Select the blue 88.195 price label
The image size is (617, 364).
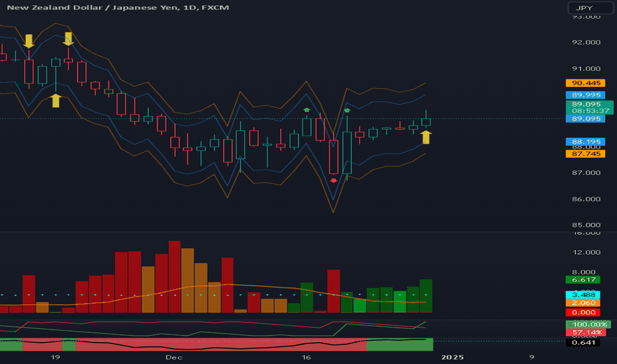pyautogui.click(x=585, y=142)
